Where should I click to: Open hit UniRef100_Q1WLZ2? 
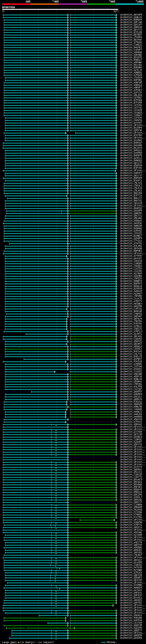coord(131,17)
